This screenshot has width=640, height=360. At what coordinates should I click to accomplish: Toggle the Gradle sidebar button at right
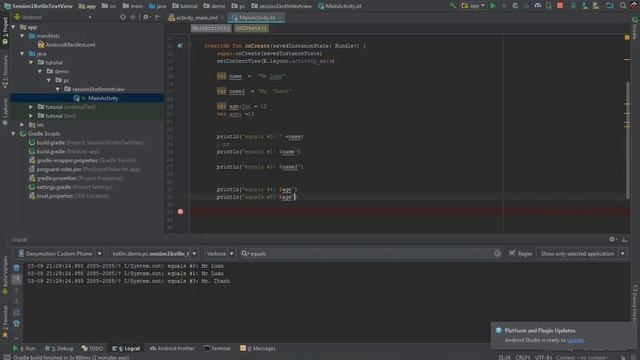tap(635, 28)
